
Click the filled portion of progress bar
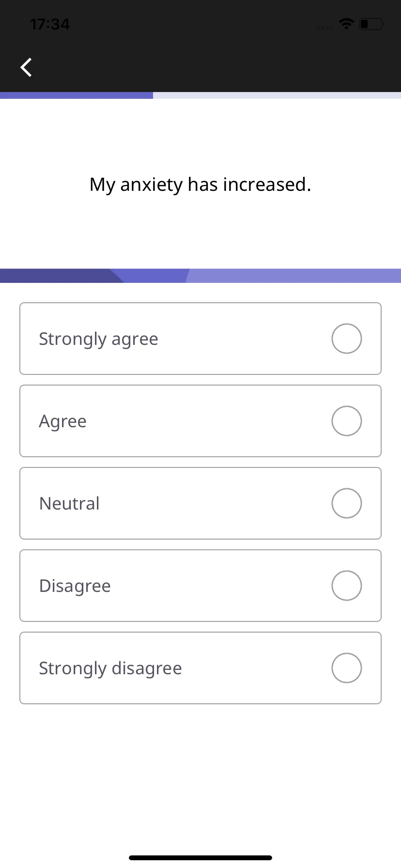77,95
